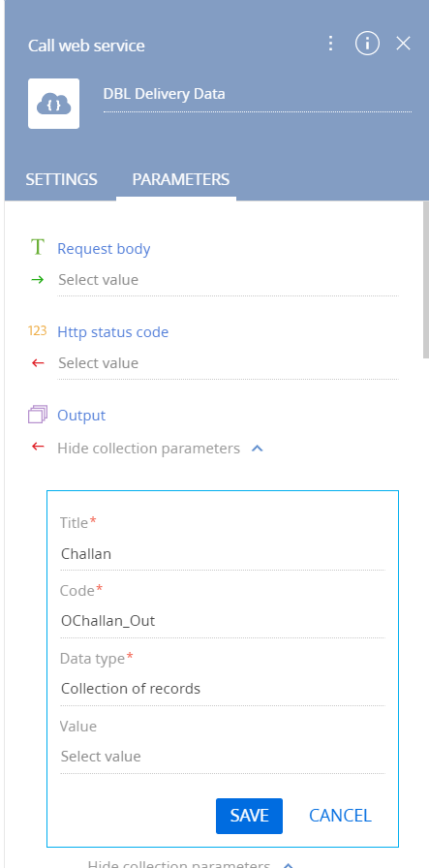Close the Call web service panel
This screenshot has width=429, height=868.
coord(404,44)
